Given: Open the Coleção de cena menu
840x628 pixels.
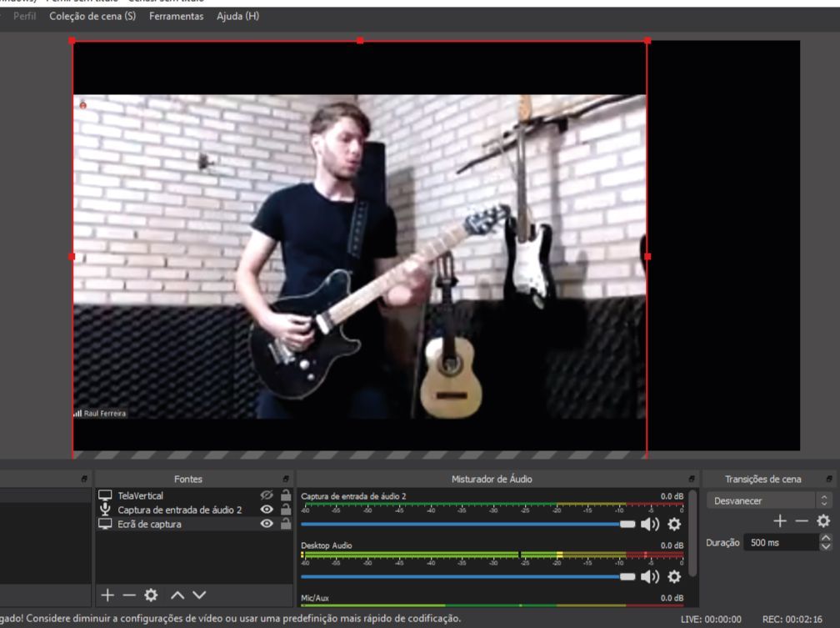Looking at the screenshot, I should (92, 17).
